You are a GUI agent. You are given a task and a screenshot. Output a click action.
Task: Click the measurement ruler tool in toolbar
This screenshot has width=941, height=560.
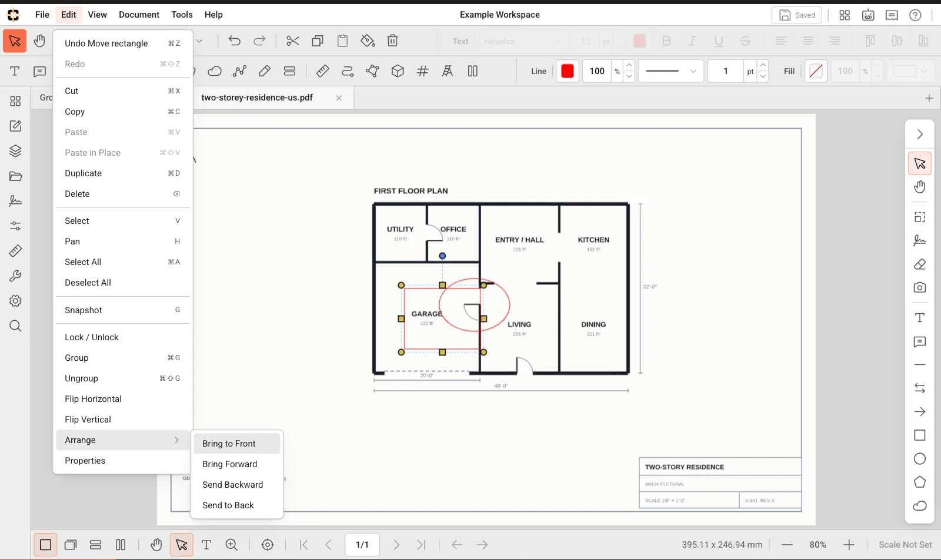click(322, 71)
